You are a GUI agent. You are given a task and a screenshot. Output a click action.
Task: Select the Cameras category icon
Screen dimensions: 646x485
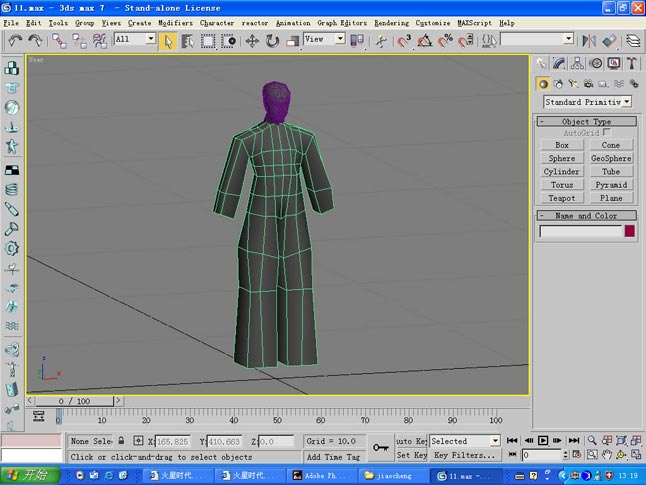pos(588,84)
